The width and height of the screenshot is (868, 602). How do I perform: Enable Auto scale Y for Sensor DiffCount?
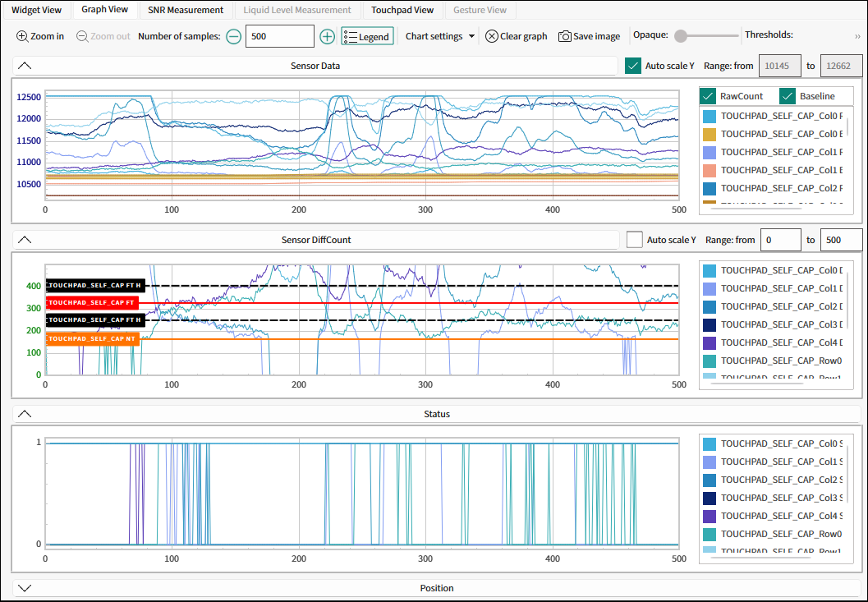tap(635, 240)
